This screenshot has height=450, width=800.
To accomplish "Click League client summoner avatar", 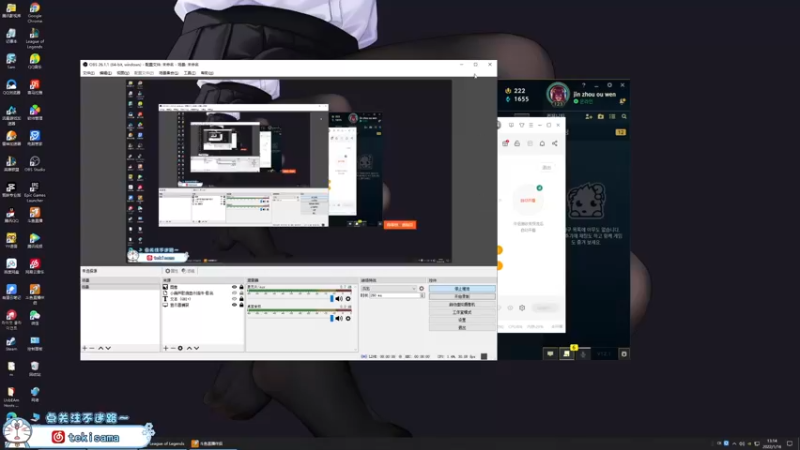I will [x=558, y=94].
